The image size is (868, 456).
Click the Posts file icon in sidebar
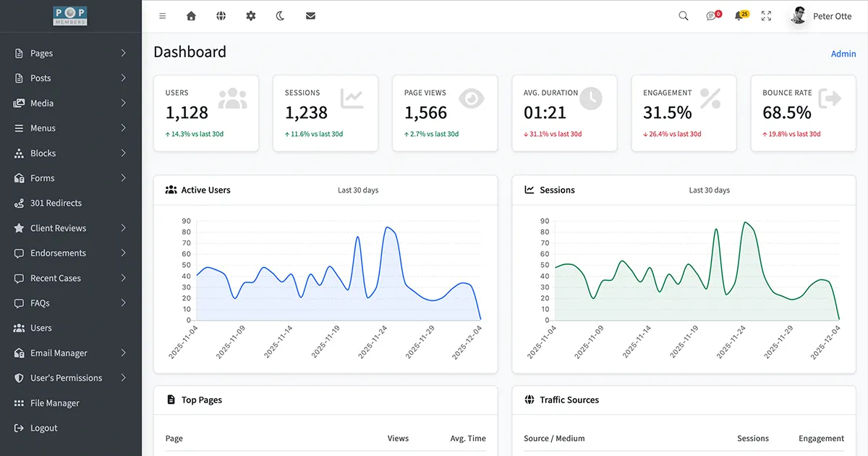click(x=19, y=78)
